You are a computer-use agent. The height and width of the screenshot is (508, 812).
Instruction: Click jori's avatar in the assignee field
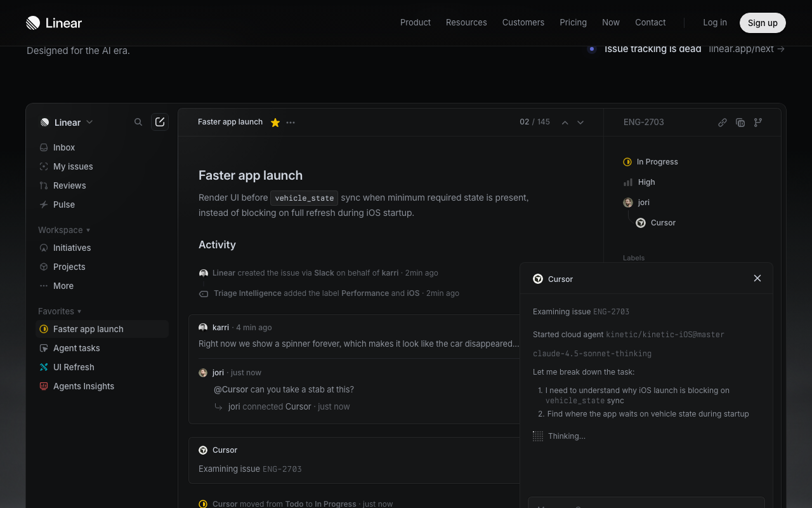pos(628,203)
